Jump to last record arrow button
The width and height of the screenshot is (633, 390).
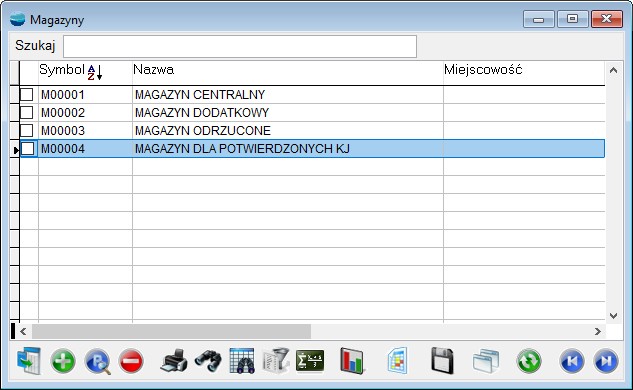606,361
